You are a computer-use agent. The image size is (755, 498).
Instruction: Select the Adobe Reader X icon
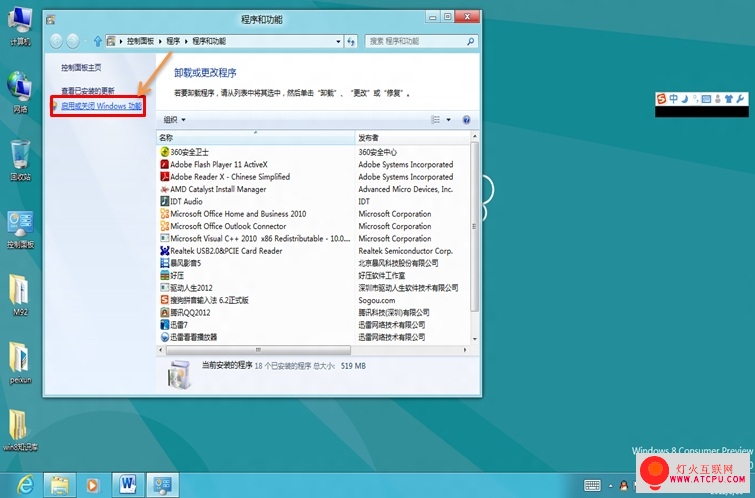click(x=165, y=177)
